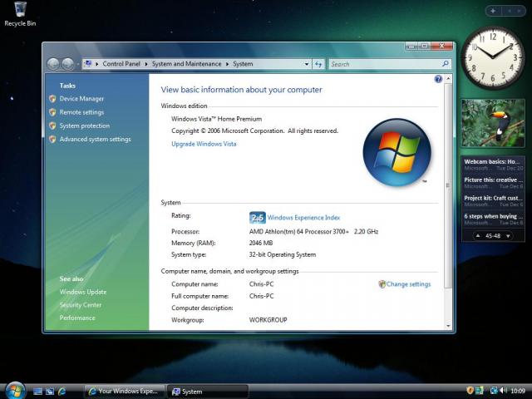
Task: Open Remote settings task link
Action: point(81,112)
